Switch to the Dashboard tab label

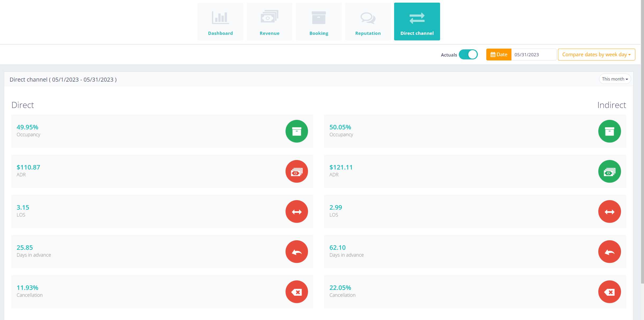click(x=220, y=33)
